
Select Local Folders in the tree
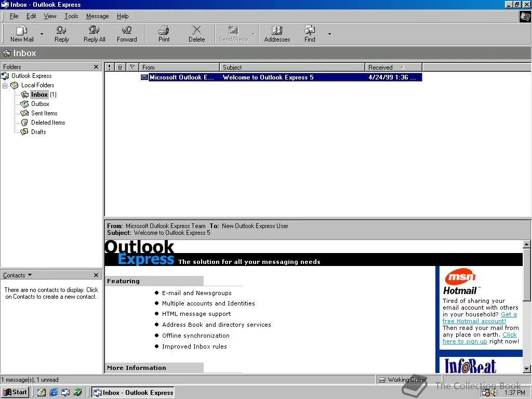point(37,85)
